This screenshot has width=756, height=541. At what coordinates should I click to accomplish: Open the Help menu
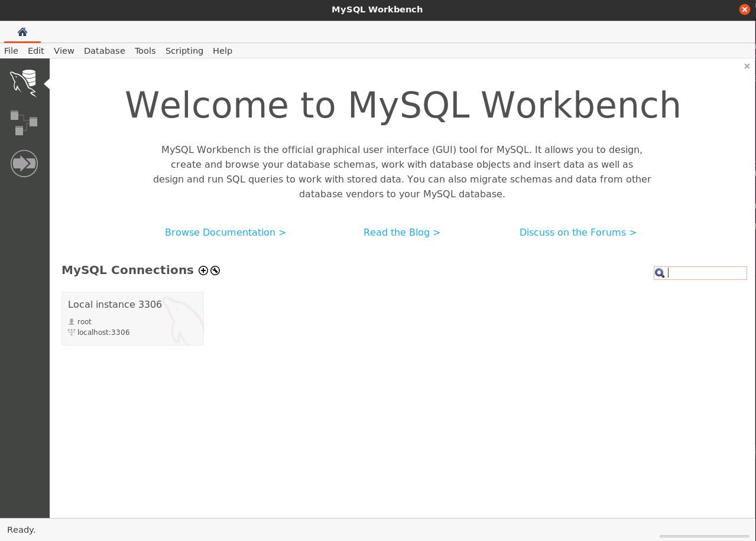pos(223,51)
